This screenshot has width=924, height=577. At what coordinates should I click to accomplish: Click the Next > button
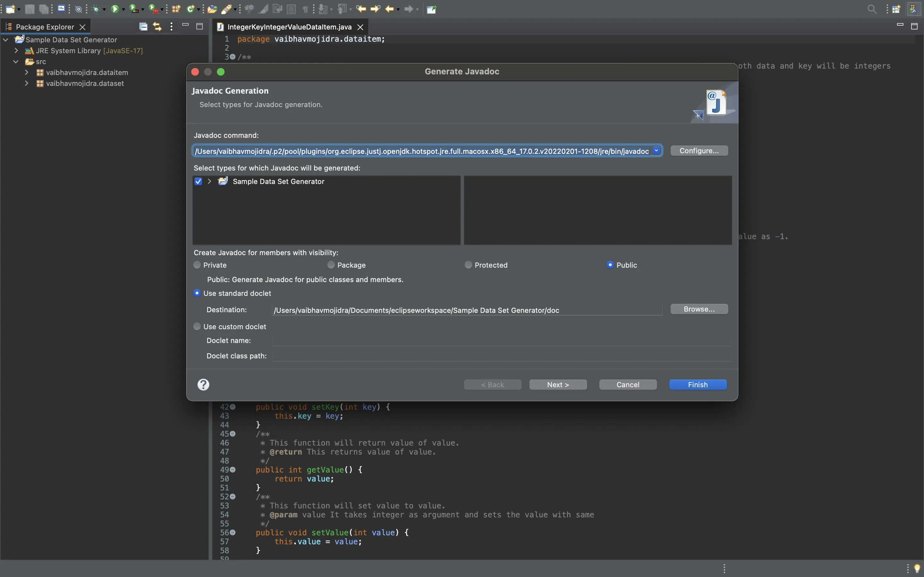click(558, 385)
